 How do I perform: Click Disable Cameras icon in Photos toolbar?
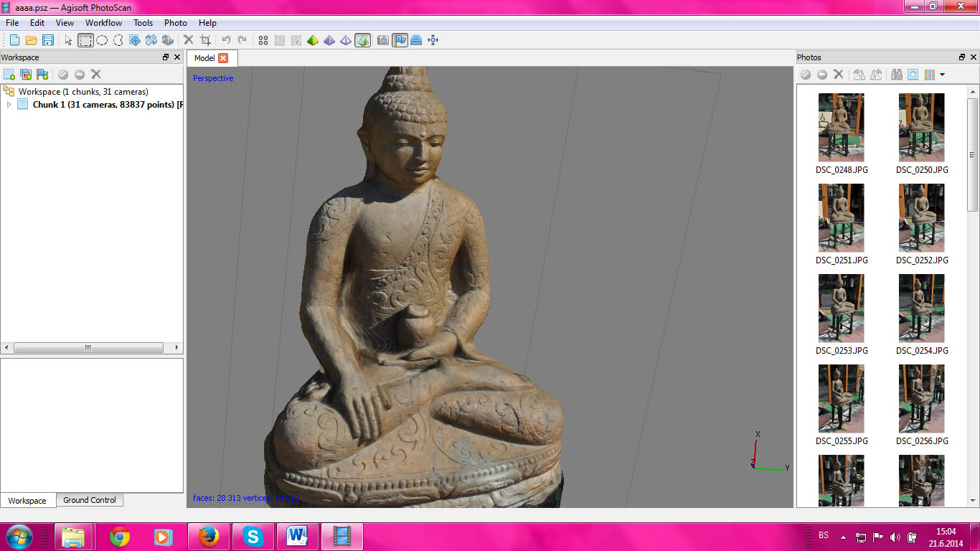822,74
